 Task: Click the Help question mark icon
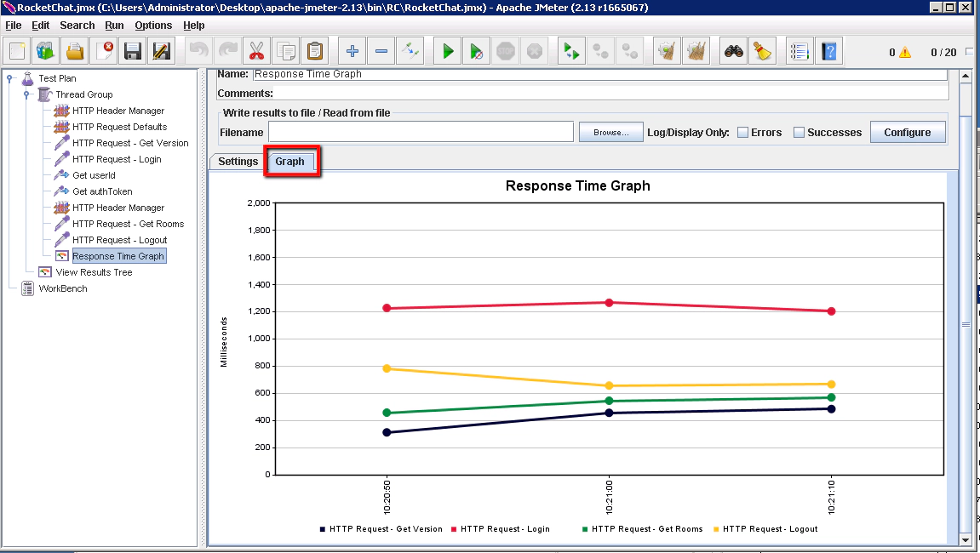coord(828,52)
